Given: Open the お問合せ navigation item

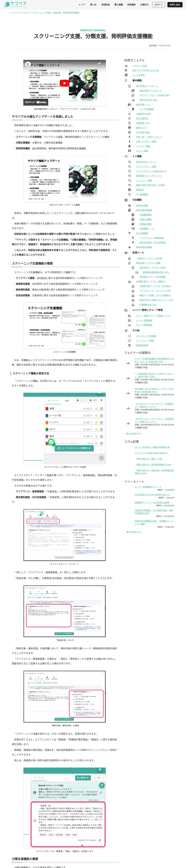Looking at the screenshot, I should 144,5.
